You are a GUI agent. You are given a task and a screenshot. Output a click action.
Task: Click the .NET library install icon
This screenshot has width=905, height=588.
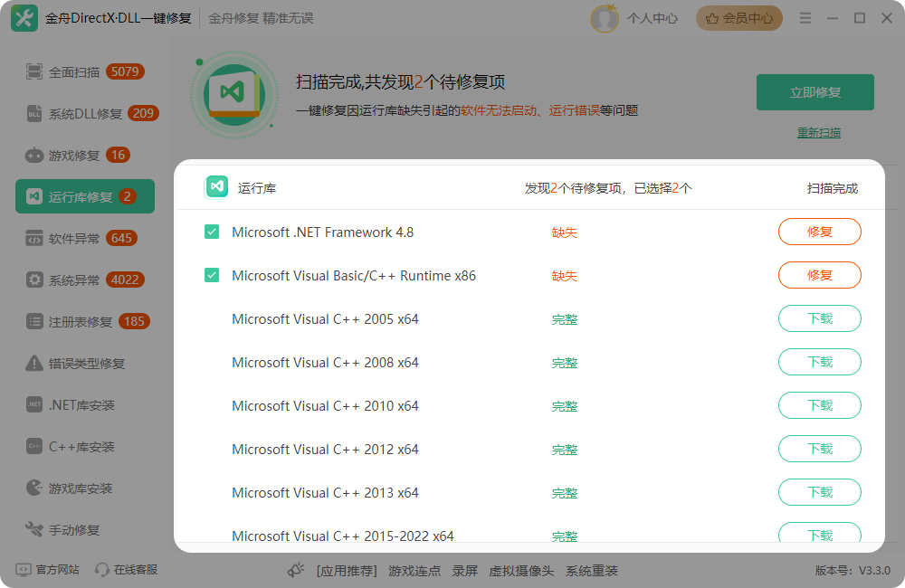point(34,404)
